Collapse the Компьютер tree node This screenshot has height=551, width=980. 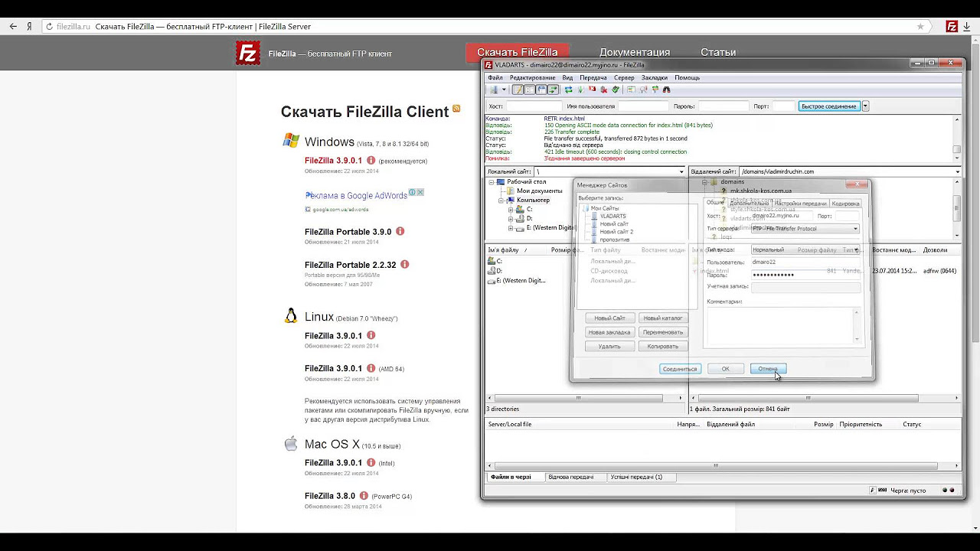click(501, 201)
